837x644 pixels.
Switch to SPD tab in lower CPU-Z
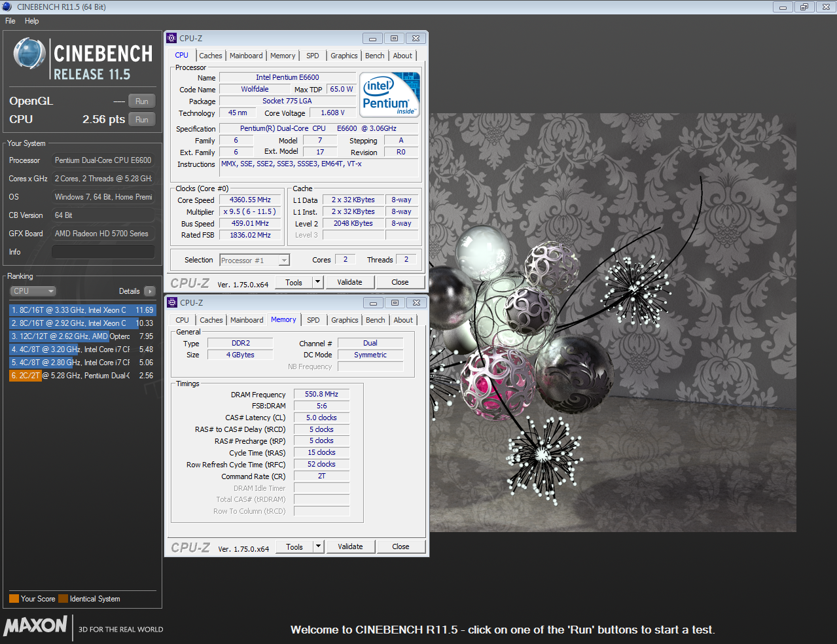(313, 320)
